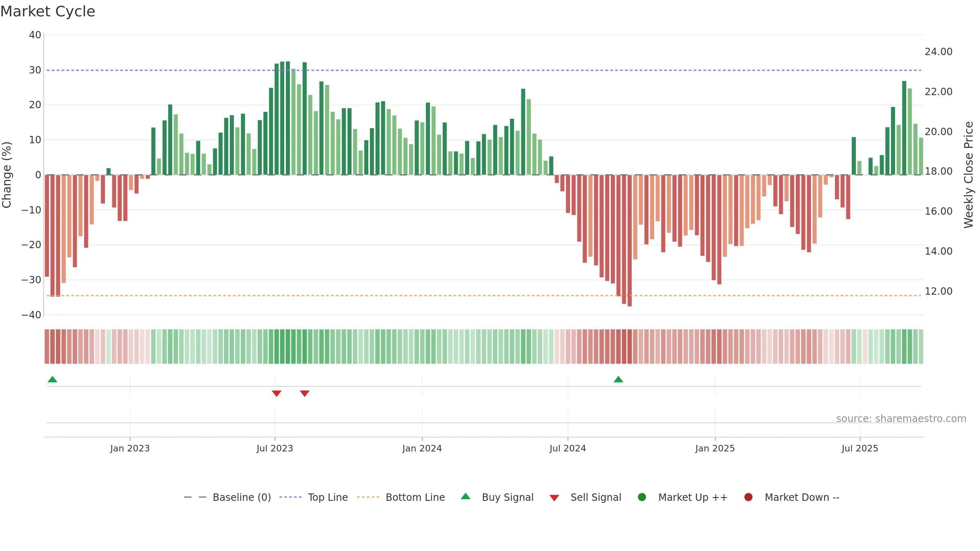Viewport: 980px width, 551px height.
Task: Click the Change (%) axis title
Action: pos(7,175)
